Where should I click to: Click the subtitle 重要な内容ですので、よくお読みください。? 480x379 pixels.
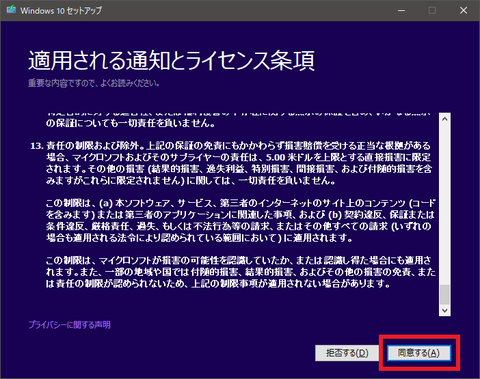click(x=94, y=83)
